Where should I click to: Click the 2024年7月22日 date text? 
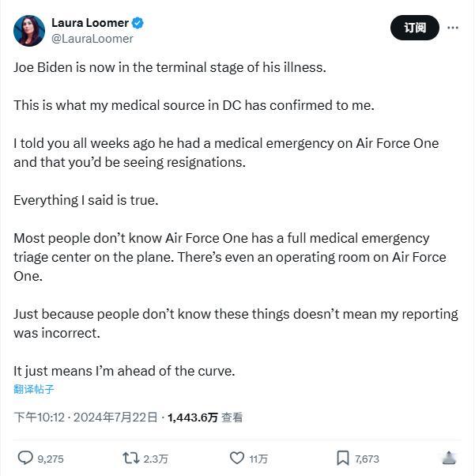point(115,417)
